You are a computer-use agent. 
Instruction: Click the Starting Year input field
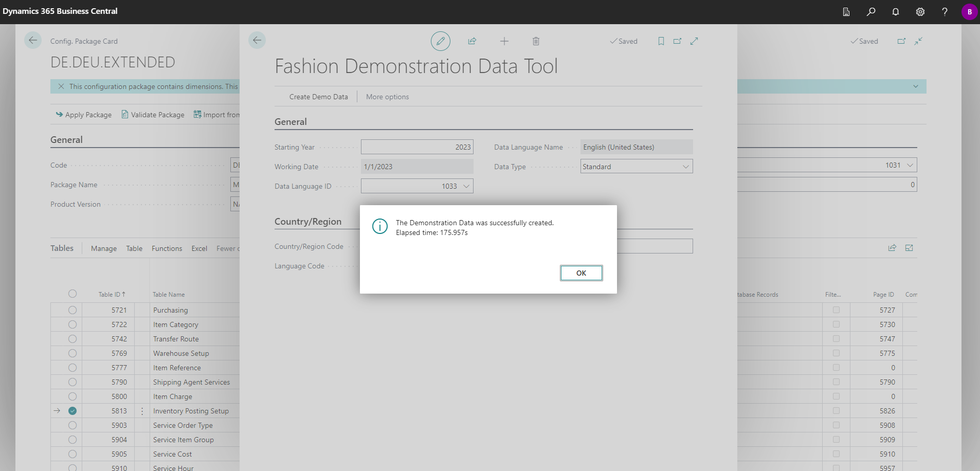(417, 147)
